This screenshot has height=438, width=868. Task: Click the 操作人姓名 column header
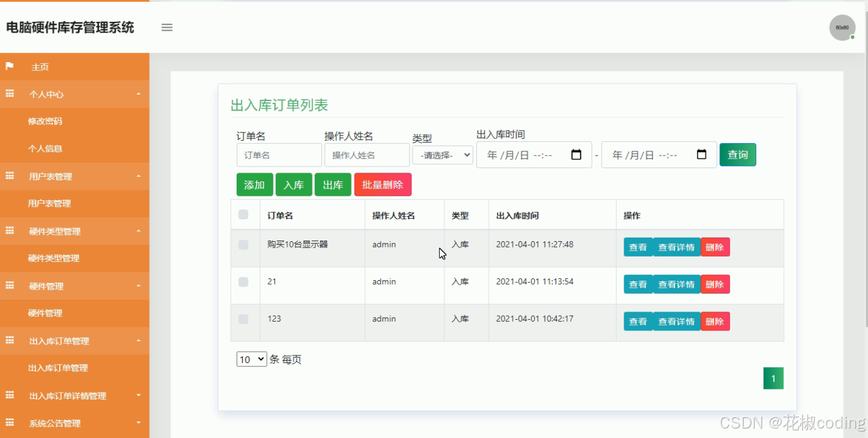[x=393, y=216]
